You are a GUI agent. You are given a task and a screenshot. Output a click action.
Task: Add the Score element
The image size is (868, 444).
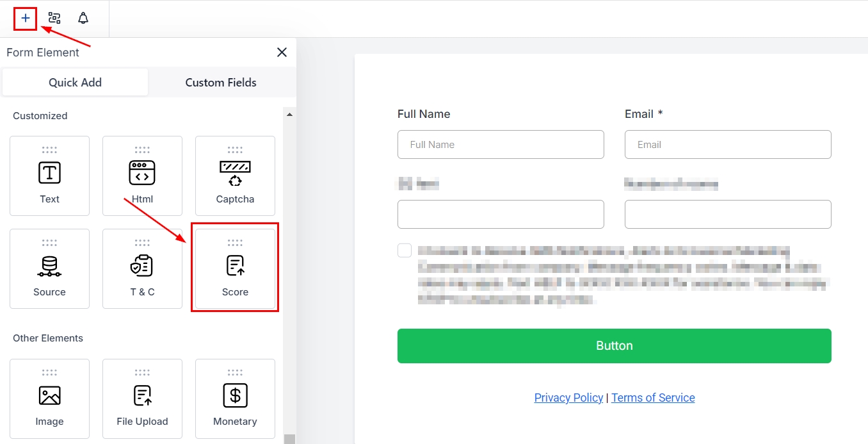point(235,268)
